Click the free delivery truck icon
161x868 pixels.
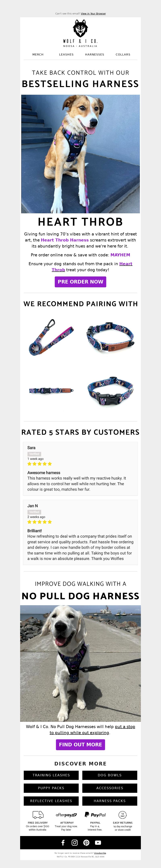tap(38, 815)
